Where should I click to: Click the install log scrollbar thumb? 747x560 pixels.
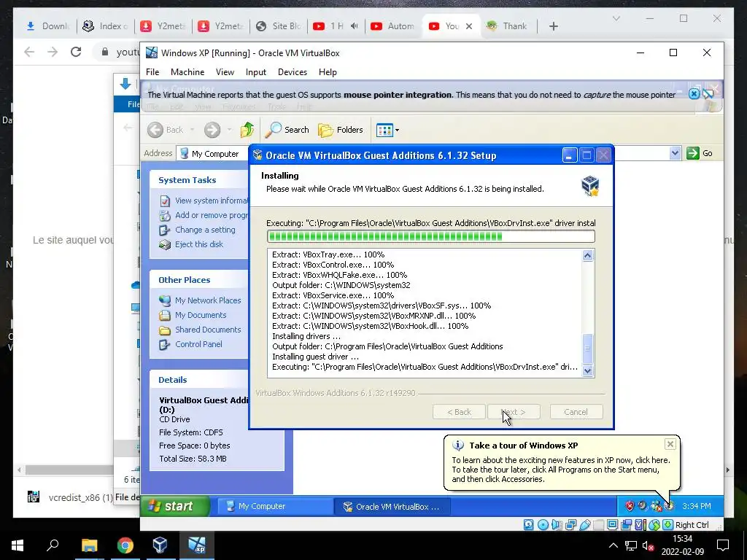tap(587, 349)
